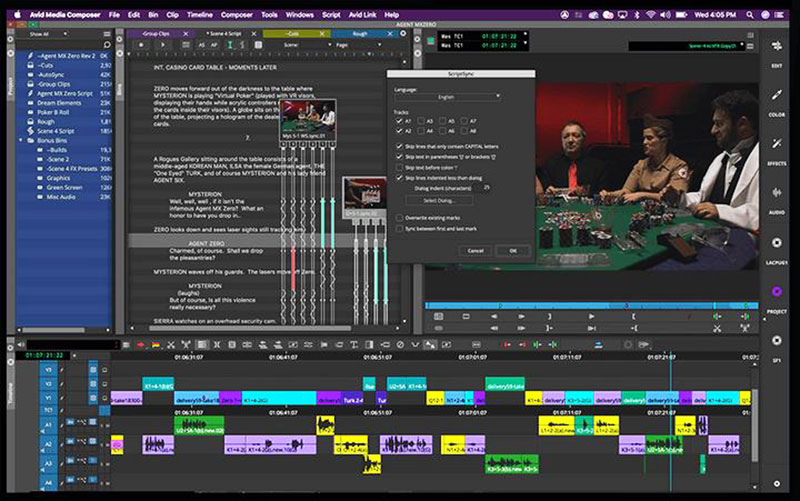Open the Composer clip name dropdown
Image resolution: width=800 pixels, height=501 pixels.
tap(686, 46)
